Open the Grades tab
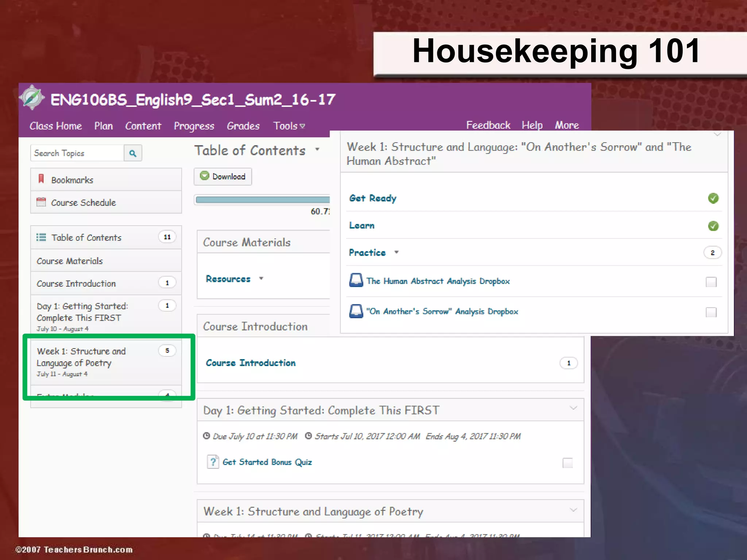This screenshot has width=747, height=560. [x=243, y=126]
